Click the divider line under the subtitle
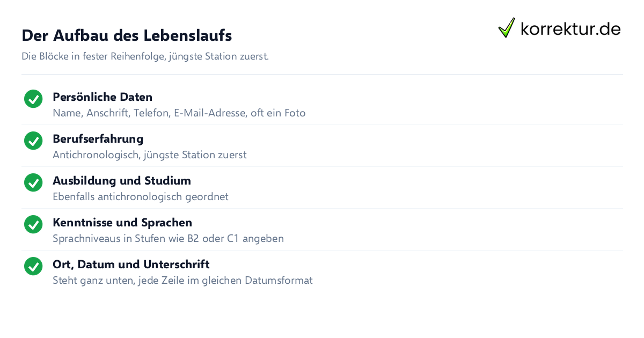 322,74
